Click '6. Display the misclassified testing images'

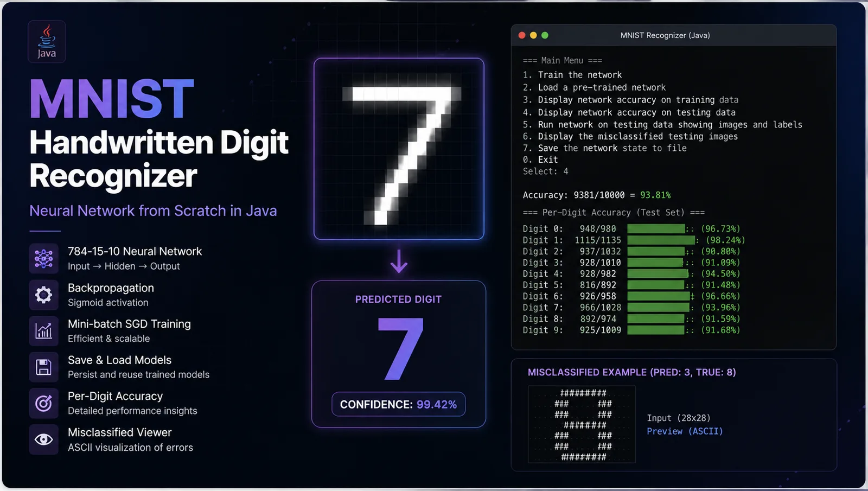point(630,136)
